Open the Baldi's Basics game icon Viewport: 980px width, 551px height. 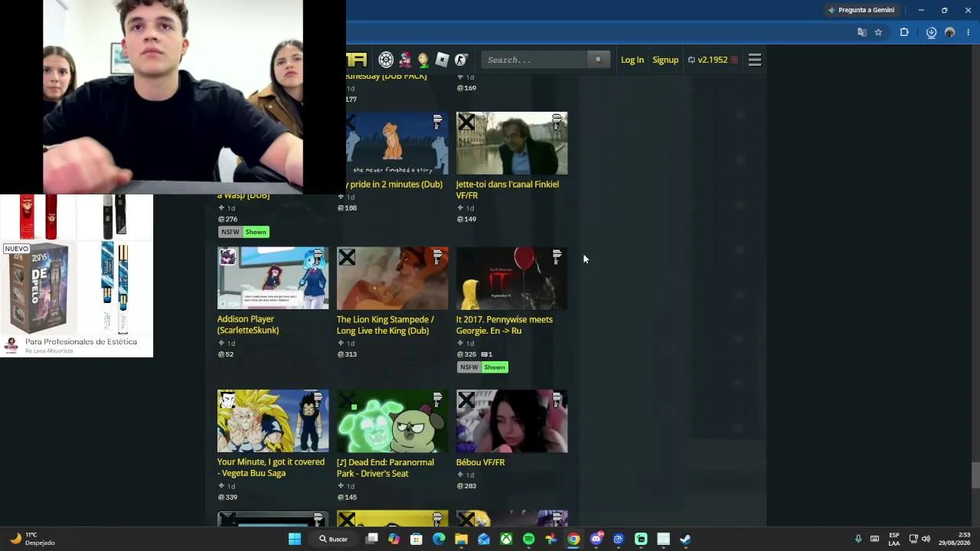423,60
